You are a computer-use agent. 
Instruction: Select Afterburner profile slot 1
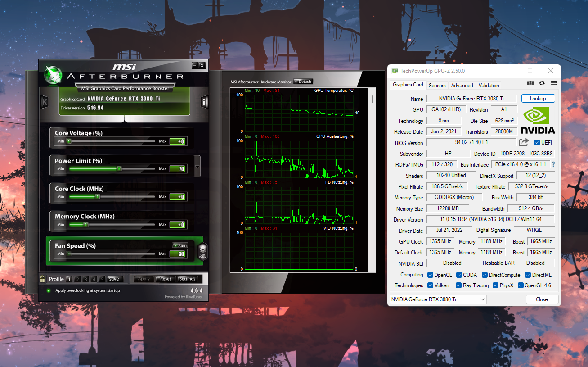click(69, 279)
